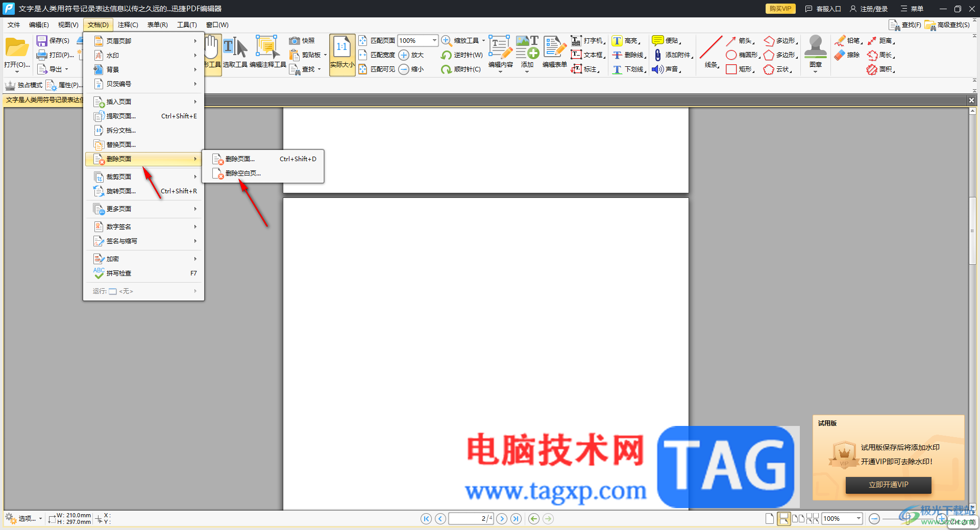Toggle 独占模式 exclusive mode
This screenshot has width=980, height=530.
click(24, 85)
